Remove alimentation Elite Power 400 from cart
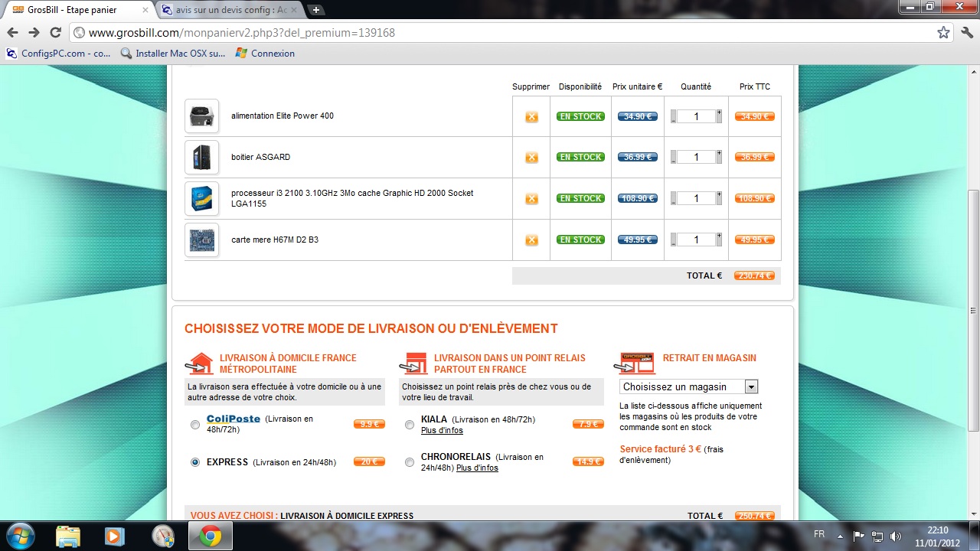The image size is (980, 551). [x=531, y=117]
